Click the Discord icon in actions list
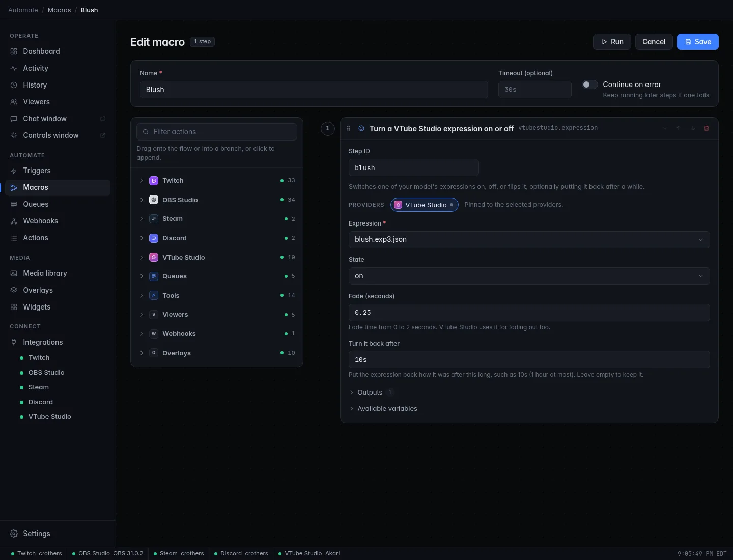The height and width of the screenshot is (560, 733). click(154, 238)
